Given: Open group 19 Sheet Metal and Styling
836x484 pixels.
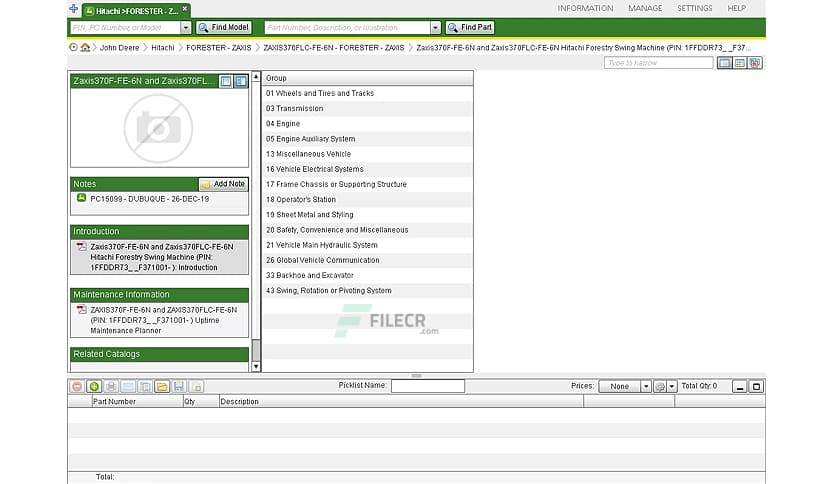Looking at the screenshot, I should [x=367, y=215].
